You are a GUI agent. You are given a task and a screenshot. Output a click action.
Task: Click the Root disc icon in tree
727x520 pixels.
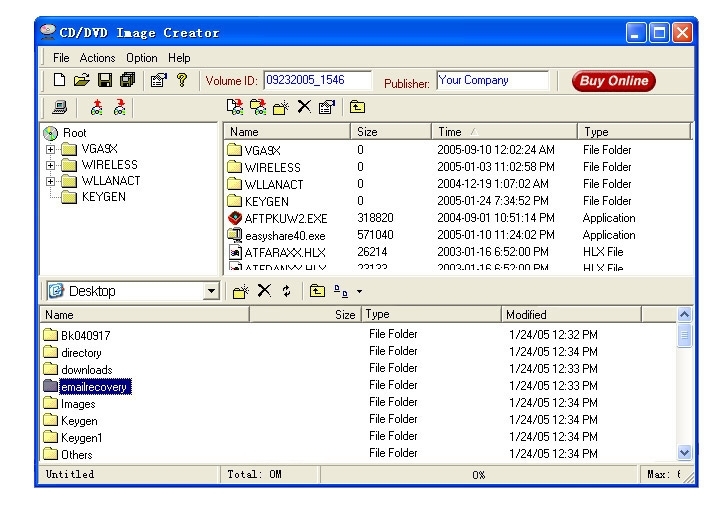coord(51,133)
